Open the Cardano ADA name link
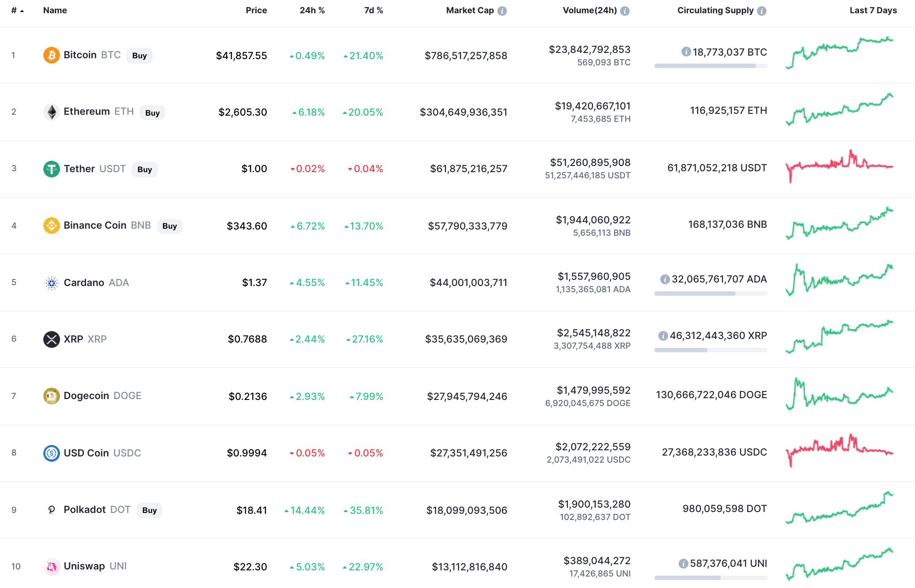This screenshot has width=915, height=588. tap(96, 283)
